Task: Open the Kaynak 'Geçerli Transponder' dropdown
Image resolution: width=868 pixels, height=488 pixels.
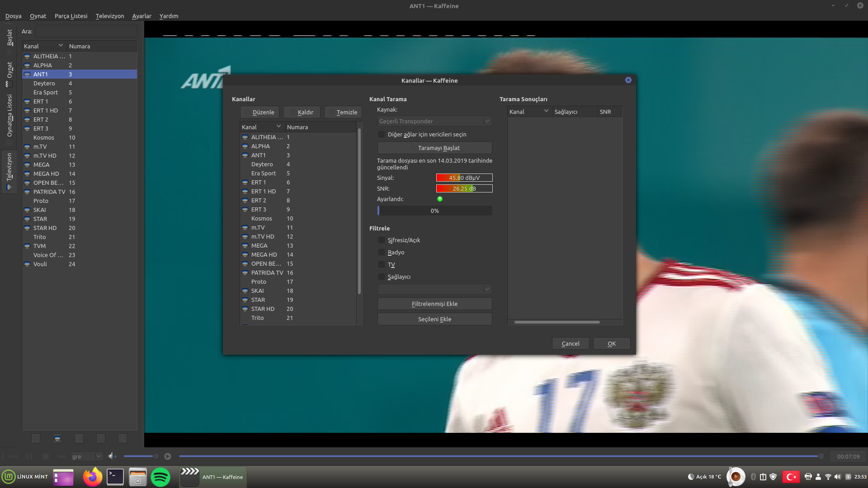Action: [x=434, y=121]
